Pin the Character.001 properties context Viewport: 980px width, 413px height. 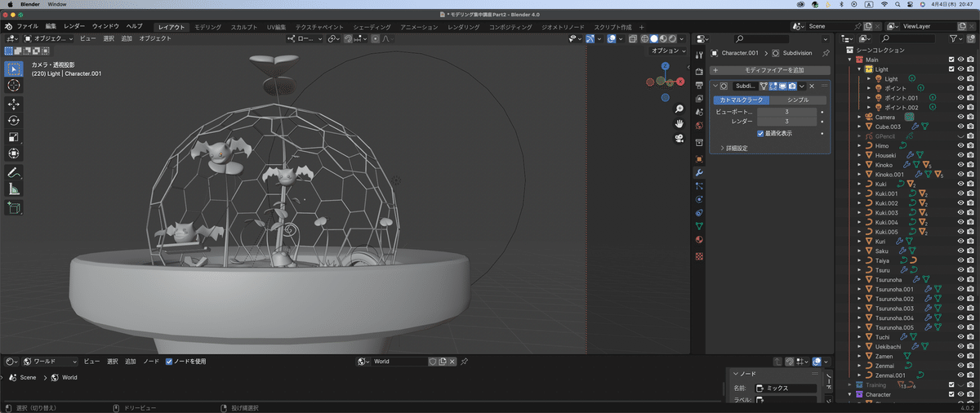point(826,53)
